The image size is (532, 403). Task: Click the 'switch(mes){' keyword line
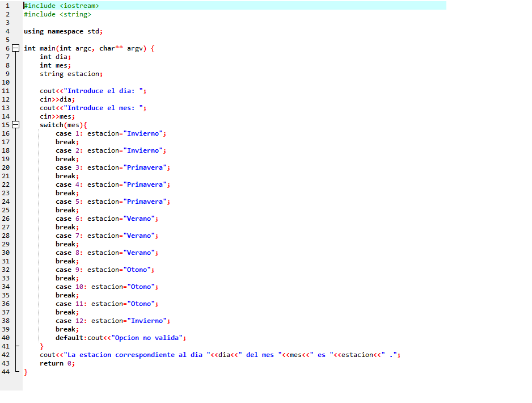pyautogui.click(x=64, y=125)
